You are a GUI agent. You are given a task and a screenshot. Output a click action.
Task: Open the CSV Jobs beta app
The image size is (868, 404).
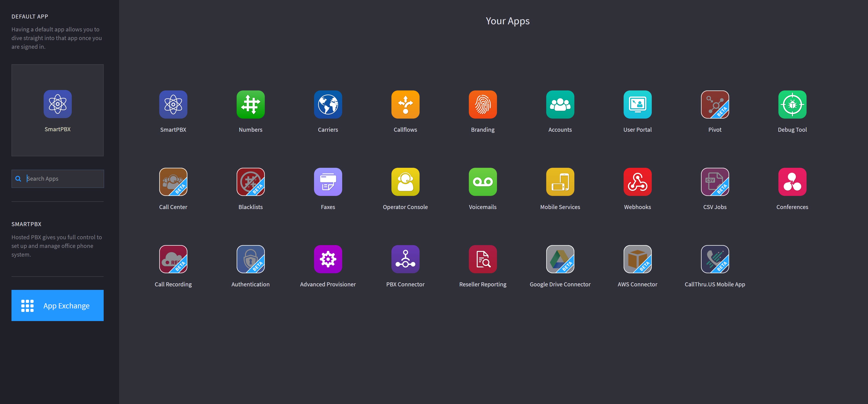715,182
